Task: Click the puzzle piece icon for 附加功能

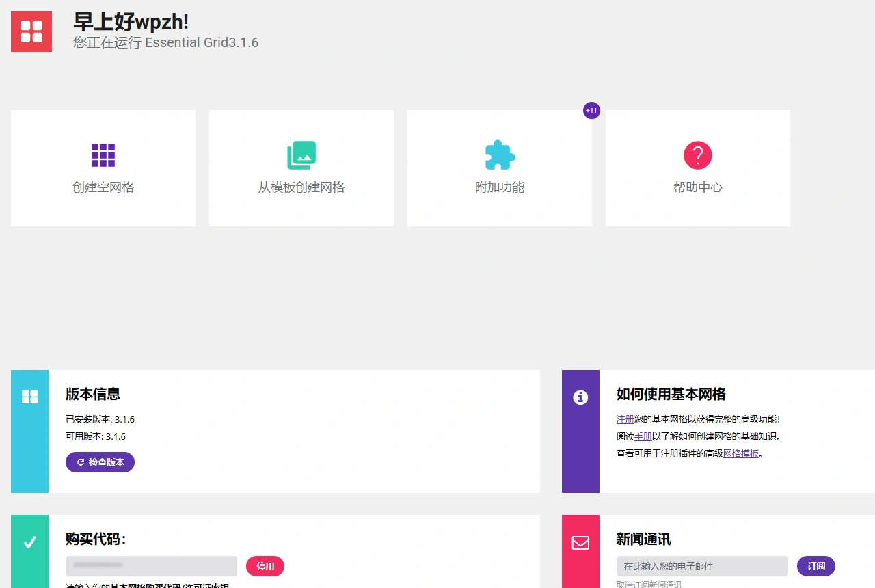Action: (499, 155)
